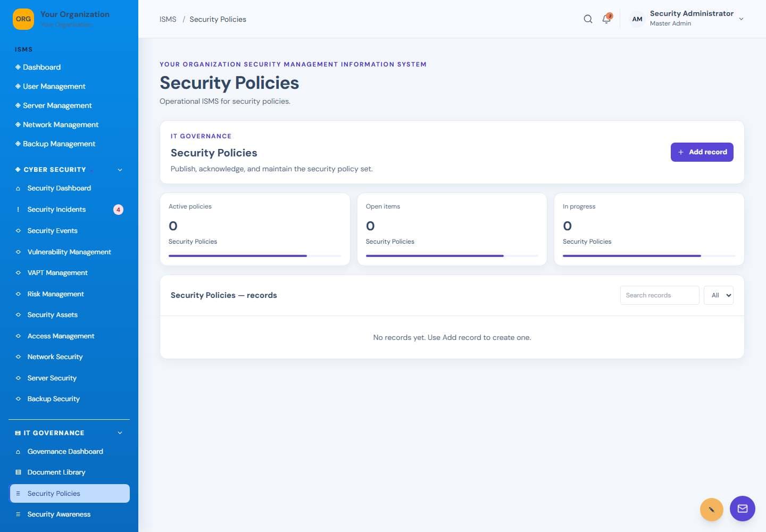Click the Security Incidents count badge
Screen dimensions: 766x532
point(118,210)
